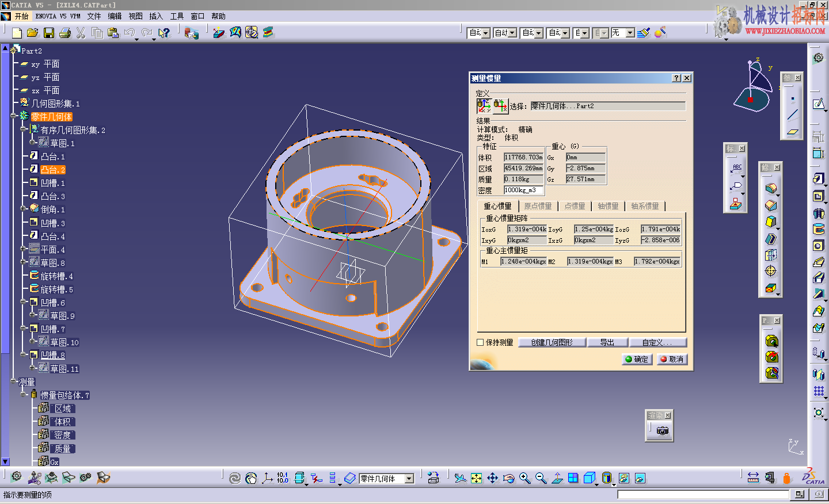This screenshot has height=504, width=829.
Task: Select the Rotate view tool
Action: (x=508, y=478)
